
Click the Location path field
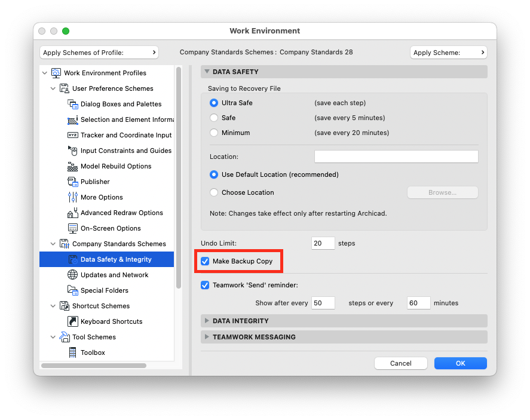[x=396, y=157]
